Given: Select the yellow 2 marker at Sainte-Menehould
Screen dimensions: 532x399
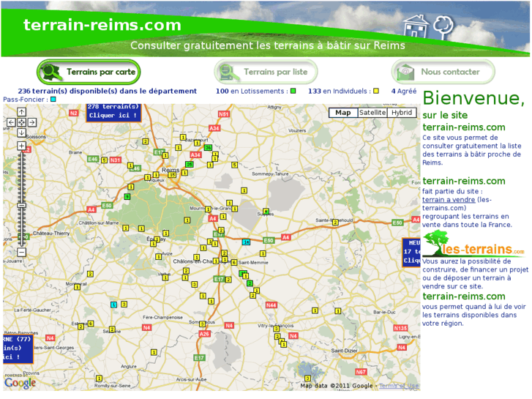Looking at the screenshot, I should pos(336,223).
